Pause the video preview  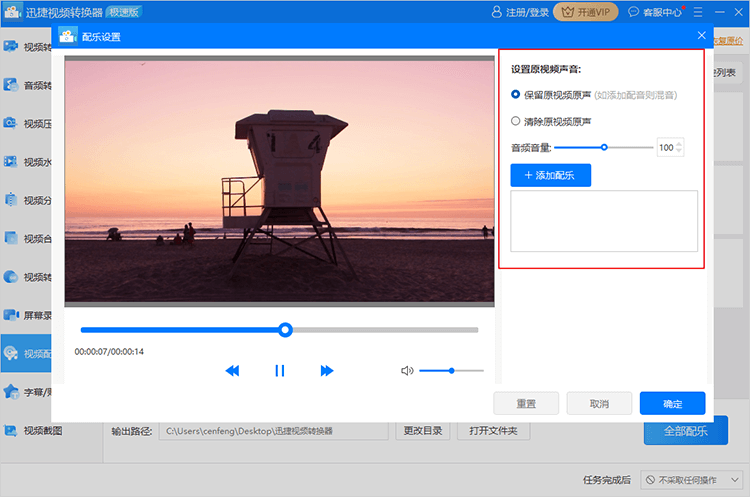tap(280, 371)
